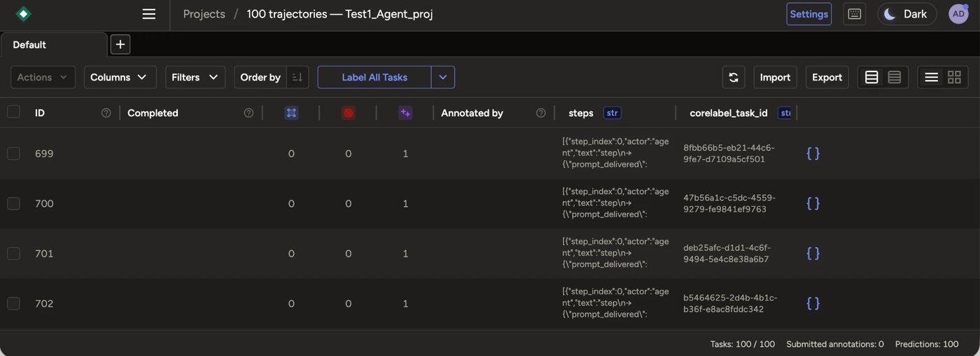This screenshot has height=356, width=980.
Task: Open project Settings
Action: [x=808, y=14]
